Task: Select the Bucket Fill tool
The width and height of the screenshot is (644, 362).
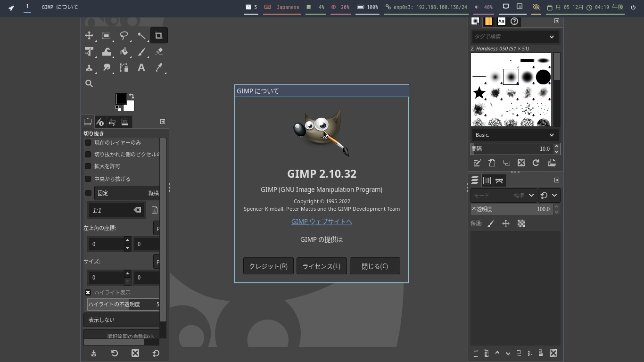Action: [124, 51]
